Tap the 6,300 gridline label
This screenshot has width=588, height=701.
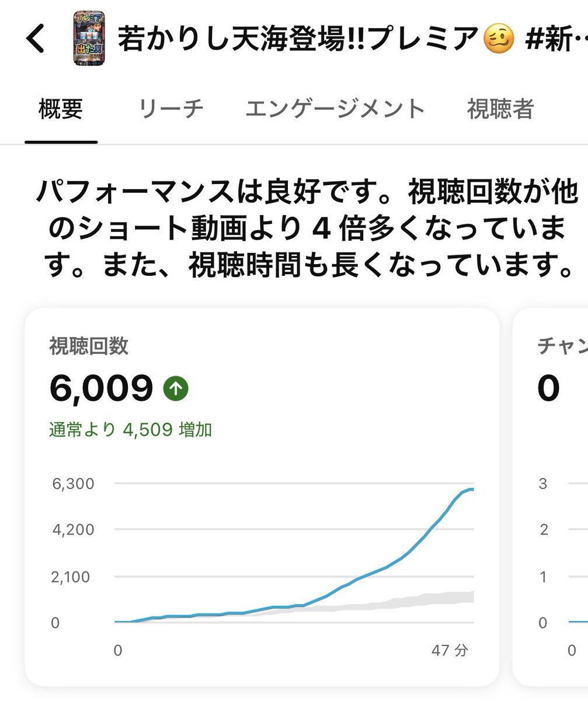72,484
